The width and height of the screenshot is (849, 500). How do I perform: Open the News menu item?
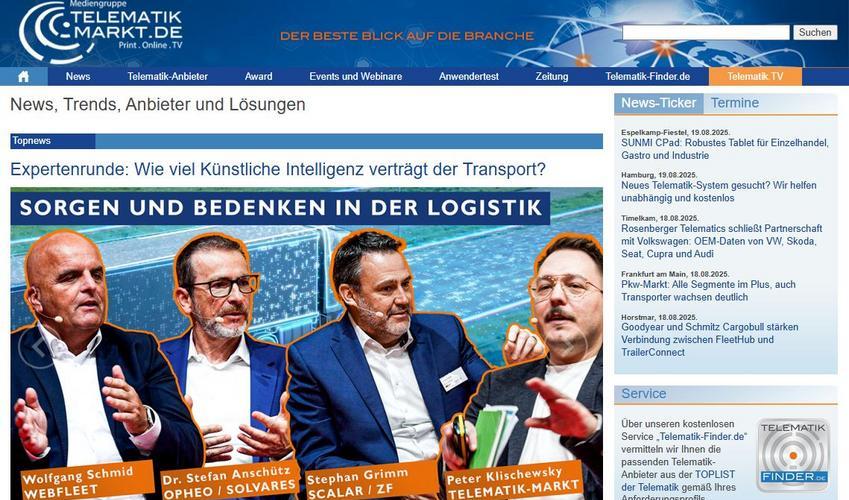pyautogui.click(x=78, y=76)
